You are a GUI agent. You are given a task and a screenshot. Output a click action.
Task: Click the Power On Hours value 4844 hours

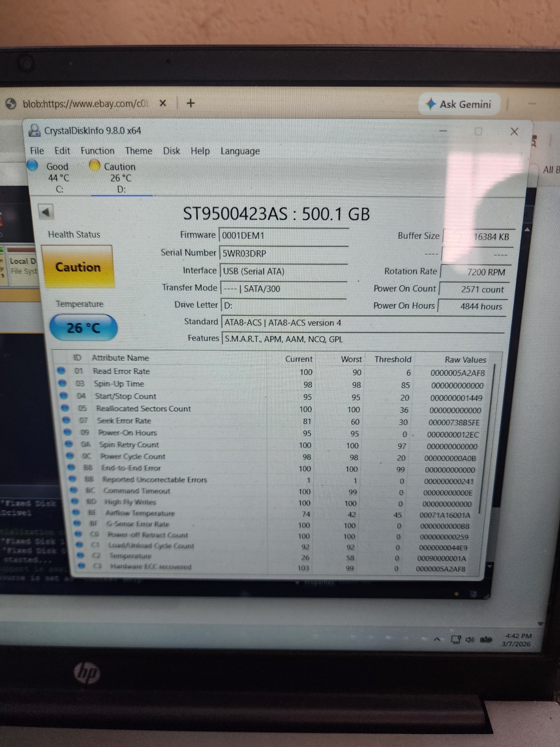pyautogui.click(x=472, y=306)
